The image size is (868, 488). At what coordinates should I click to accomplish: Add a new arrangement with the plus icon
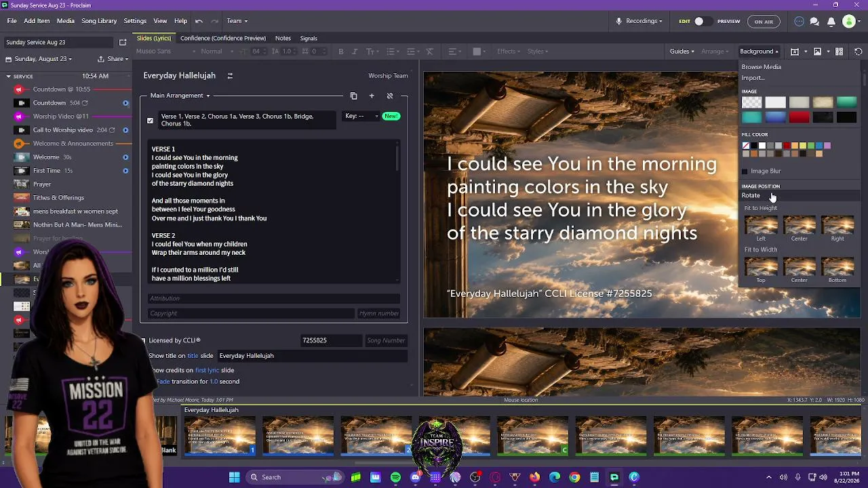[x=372, y=96]
